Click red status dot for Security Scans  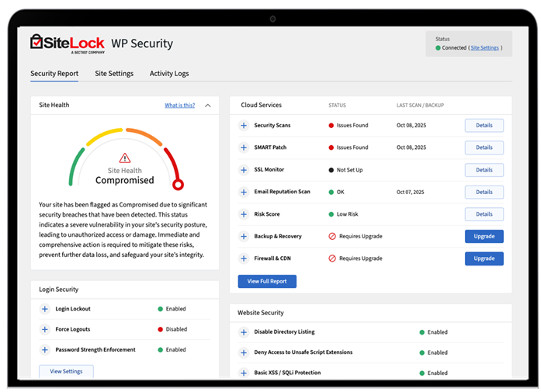pyautogui.click(x=331, y=126)
